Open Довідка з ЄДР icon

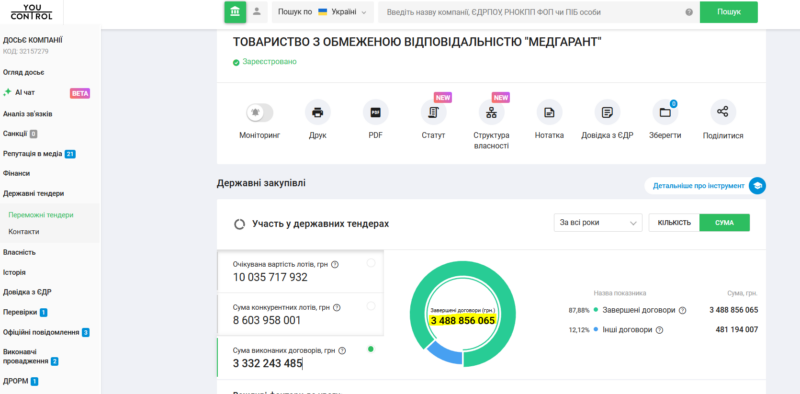pyautogui.click(x=607, y=112)
